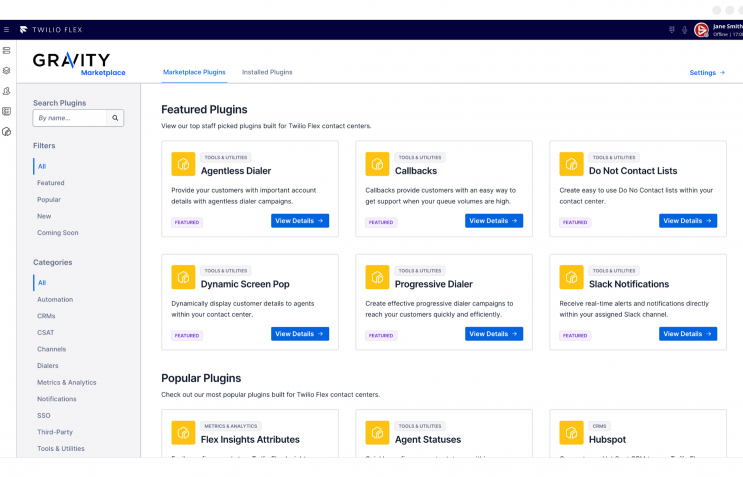This screenshot has height=477, width=743.
Task: Open Jane Smith user avatar menu
Action: pos(701,30)
